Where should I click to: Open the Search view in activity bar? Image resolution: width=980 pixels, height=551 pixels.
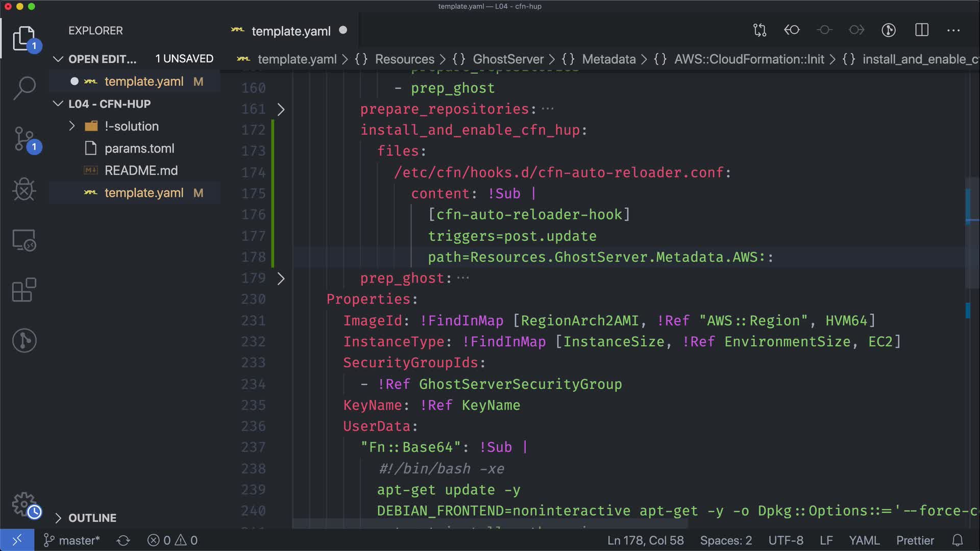pos(24,88)
